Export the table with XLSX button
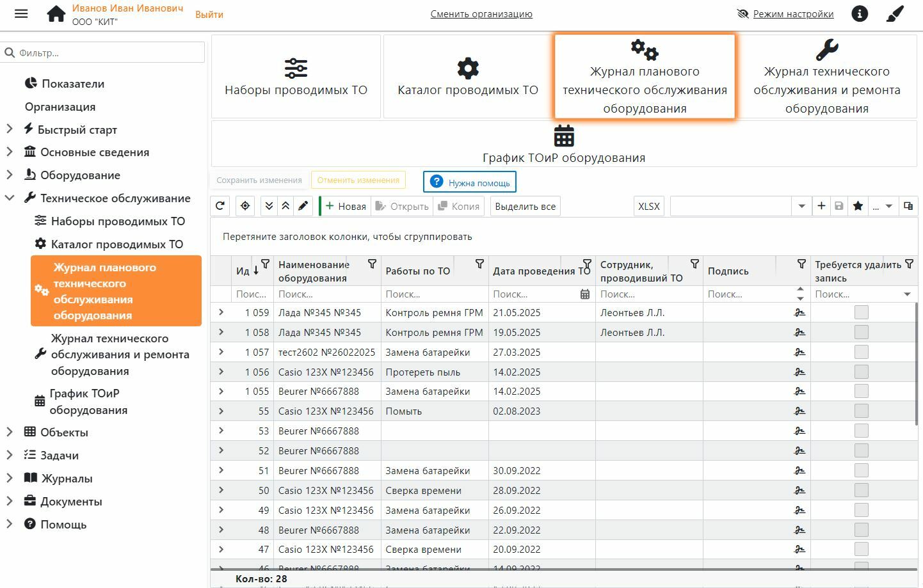 pyautogui.click(x=649, y=206)
